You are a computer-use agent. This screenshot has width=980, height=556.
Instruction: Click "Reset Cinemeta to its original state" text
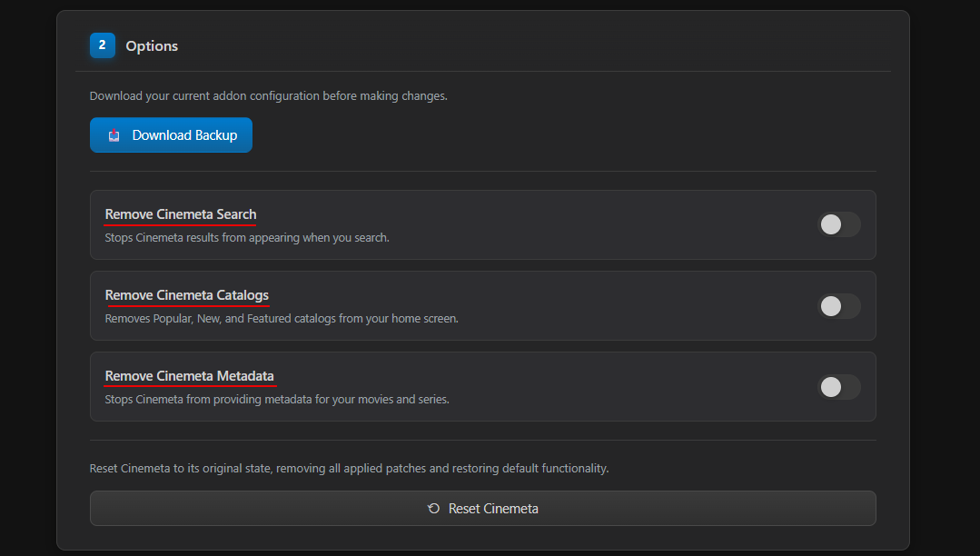click(x=349, y=469)
